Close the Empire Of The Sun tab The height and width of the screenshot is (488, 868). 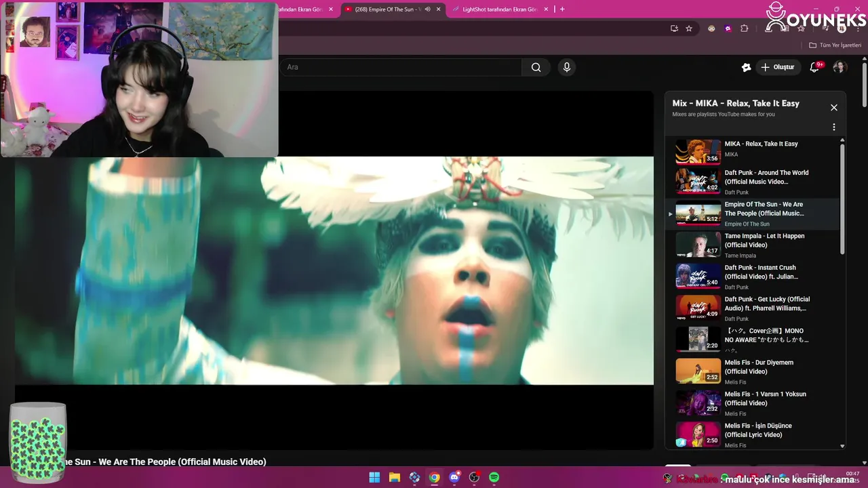(x=439, y=9)
